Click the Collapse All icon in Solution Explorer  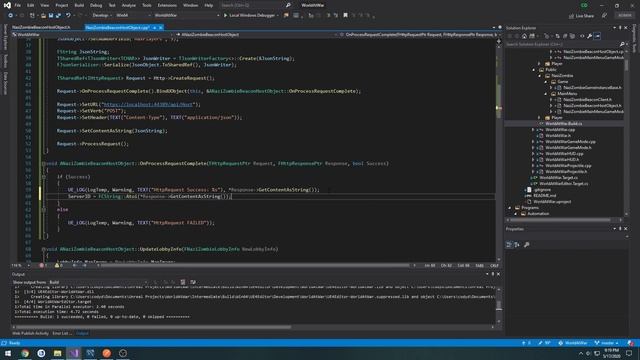point(565,36)
